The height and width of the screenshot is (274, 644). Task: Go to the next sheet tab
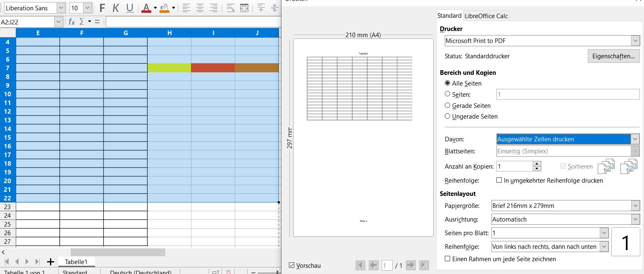pyautogui.click(x=27, y=262)
